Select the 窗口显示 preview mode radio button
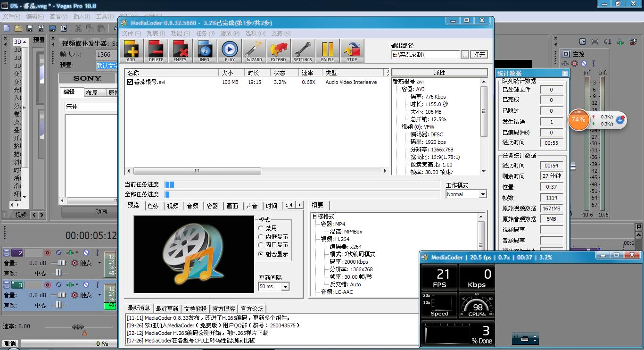 [x=260, y=245]
